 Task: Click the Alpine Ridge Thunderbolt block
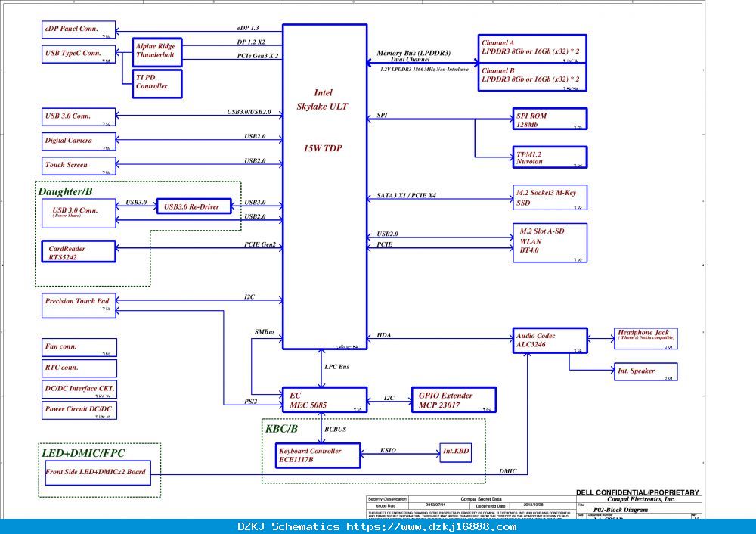(x=157, y=52)
